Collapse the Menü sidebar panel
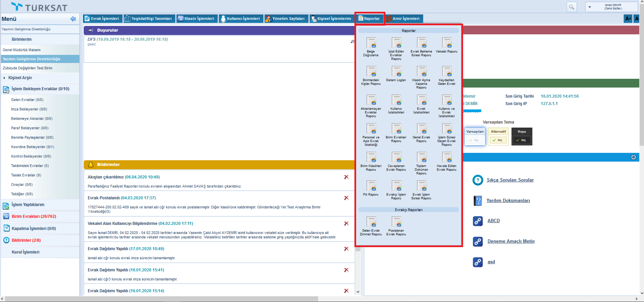The image size is (644, 302). click(73, 19)
